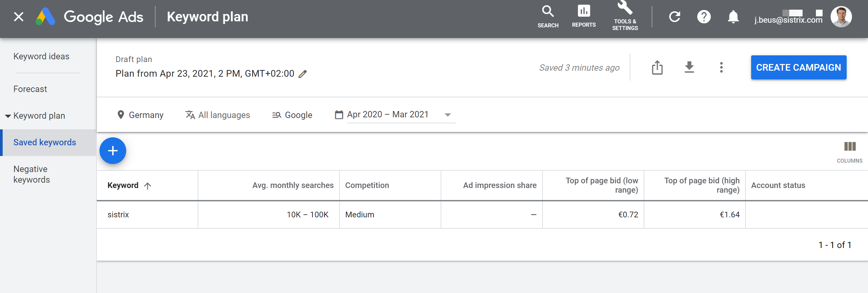Go to Keyword ideas in sidebar
868x293 pixels.
[x=41, y=57]
